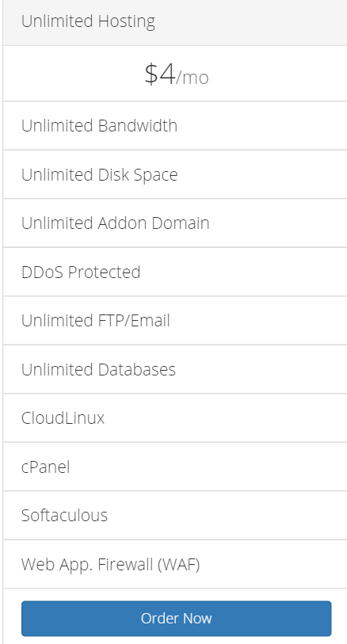Click the cPanel feature row

pos(175,467)
